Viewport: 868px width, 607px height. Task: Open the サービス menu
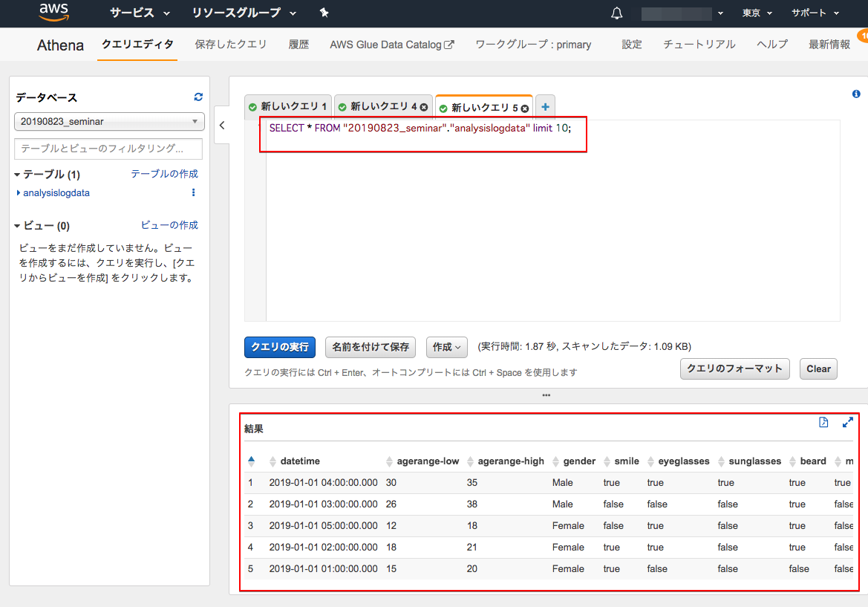(x=140, y=13)
